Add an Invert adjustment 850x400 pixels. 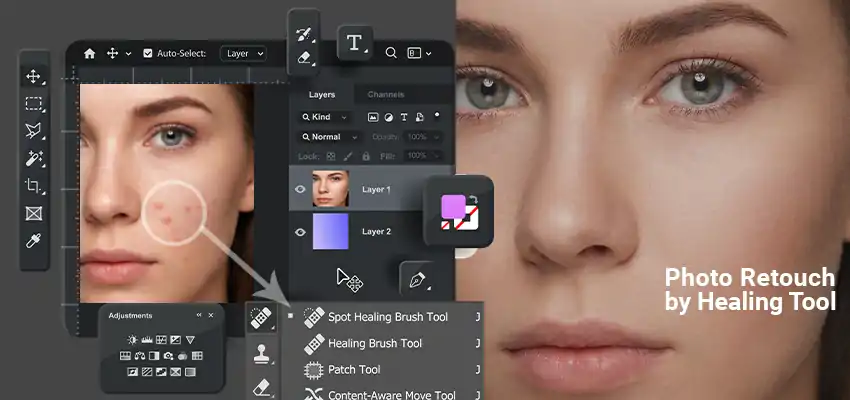(132, 372)
